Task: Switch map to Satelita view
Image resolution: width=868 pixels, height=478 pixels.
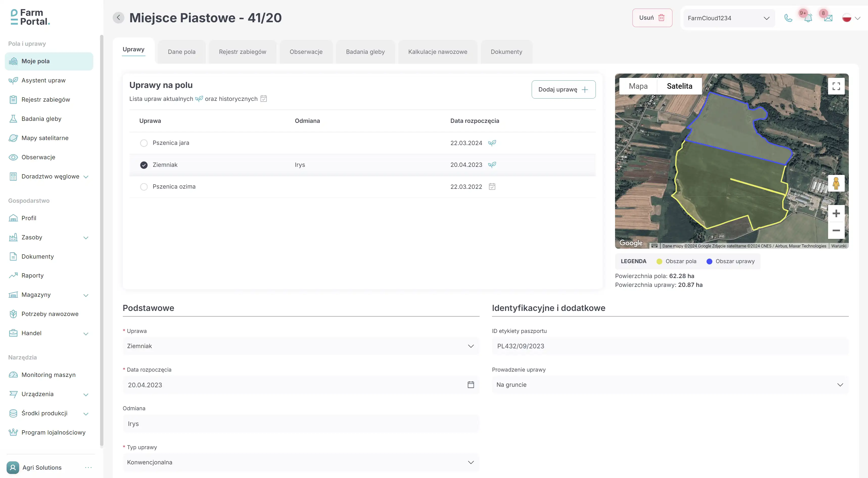Action: [x=679, y=86]
